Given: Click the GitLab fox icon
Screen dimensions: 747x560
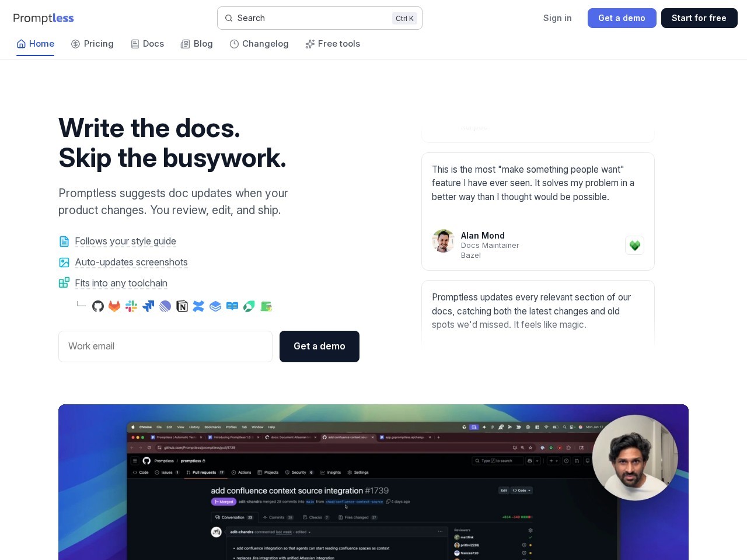Looking at the screenshot, I should point(114,306).
